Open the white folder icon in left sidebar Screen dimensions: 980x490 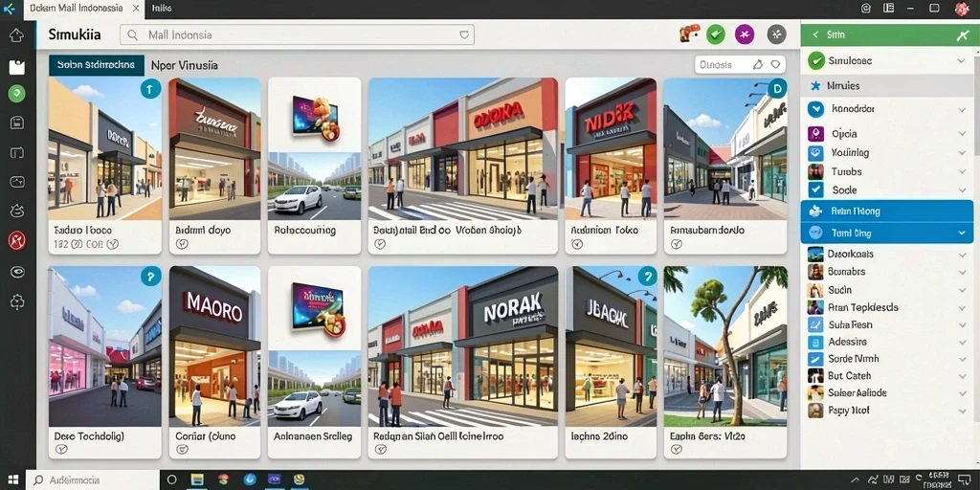click(x=17, y=67)
